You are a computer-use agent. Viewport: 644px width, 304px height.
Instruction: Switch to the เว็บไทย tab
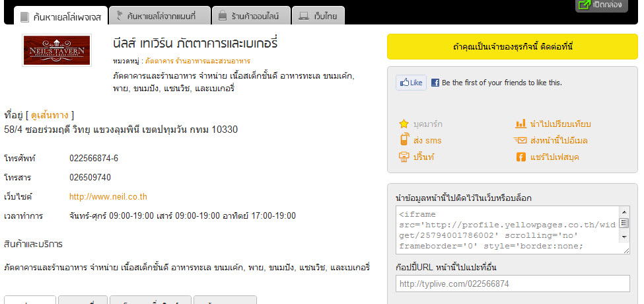318,16
